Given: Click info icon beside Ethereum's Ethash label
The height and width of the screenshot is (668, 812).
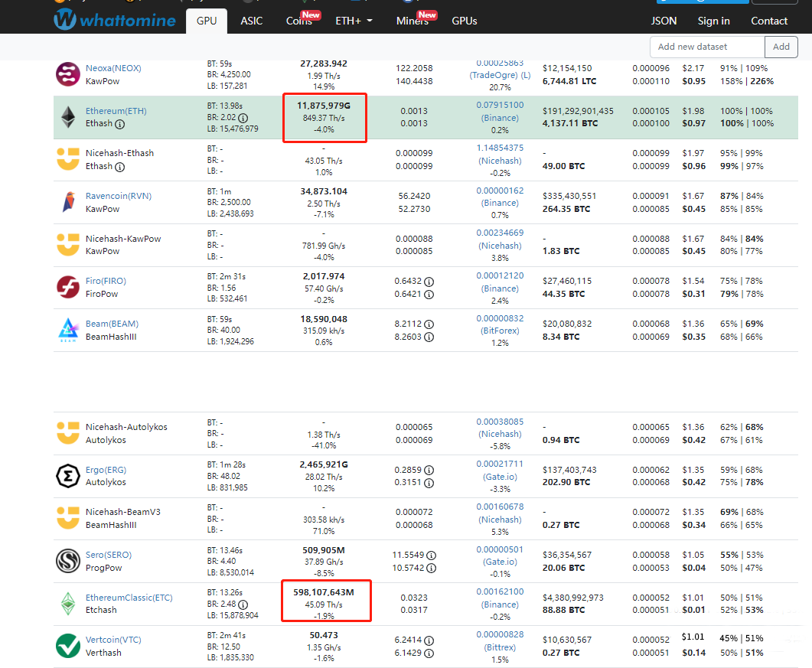Looking at the screenshot, I should pos(120,124).
